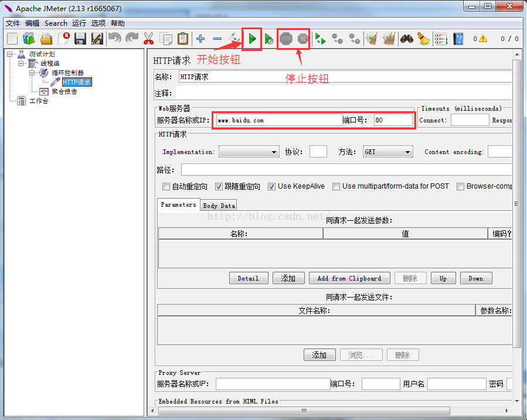This screenshot has height=420, width=527.
Task: Switch to the Body Data tab
Action: click(x=219, y=206)
